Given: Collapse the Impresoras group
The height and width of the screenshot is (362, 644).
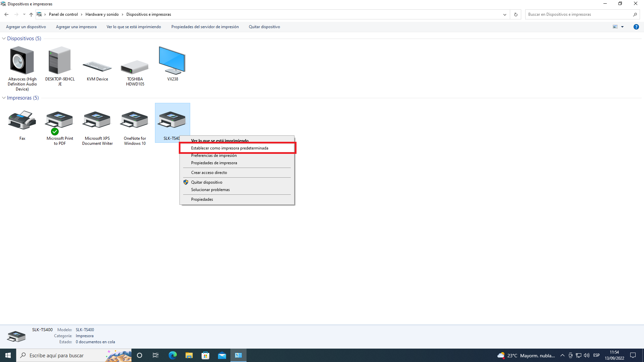Looking at the screenshot, I should point(4,98).
